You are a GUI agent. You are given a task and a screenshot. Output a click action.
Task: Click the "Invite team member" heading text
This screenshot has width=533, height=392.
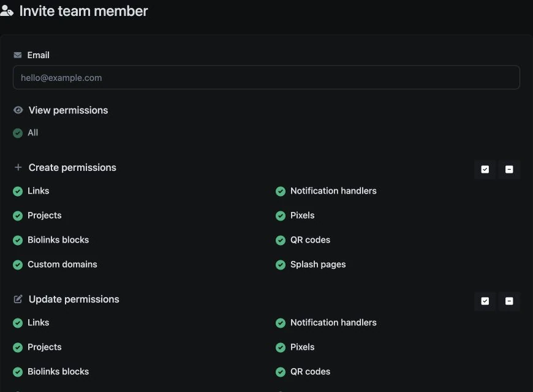83,11
